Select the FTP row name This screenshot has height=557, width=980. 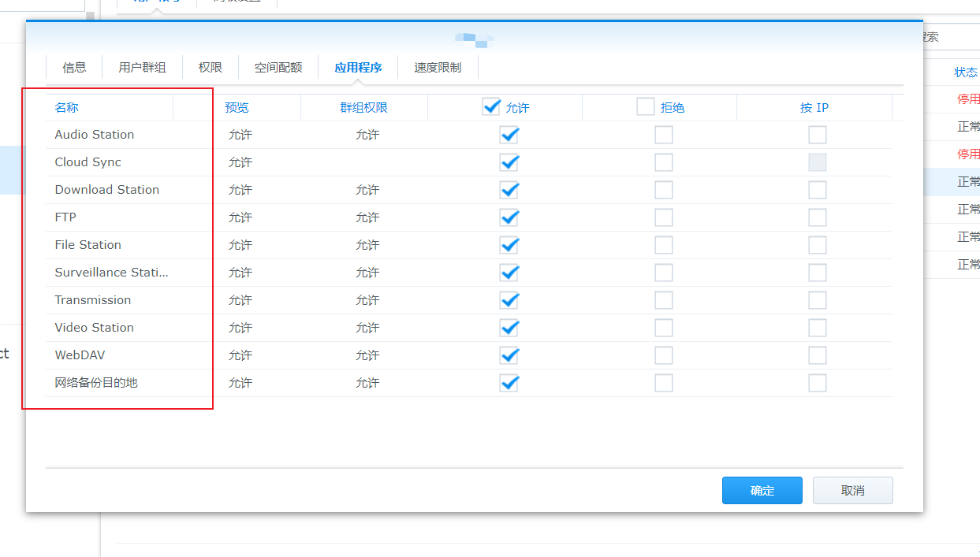pos(65,217)
